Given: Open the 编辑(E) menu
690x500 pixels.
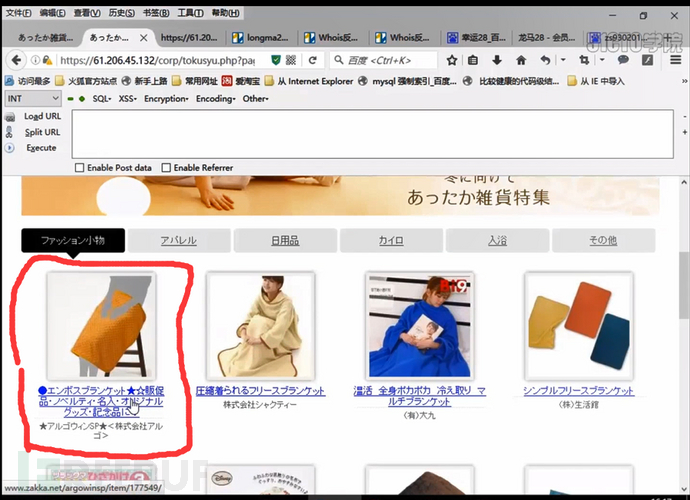Looking at the screenshot, I should (x=52, y=13).
